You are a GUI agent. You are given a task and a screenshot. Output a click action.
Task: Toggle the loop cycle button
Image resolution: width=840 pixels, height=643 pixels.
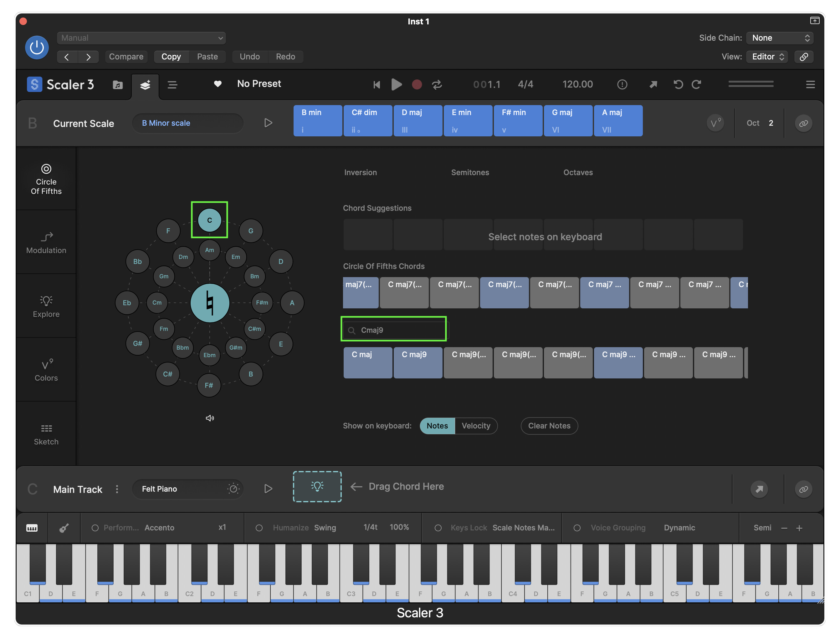point(437,84)
